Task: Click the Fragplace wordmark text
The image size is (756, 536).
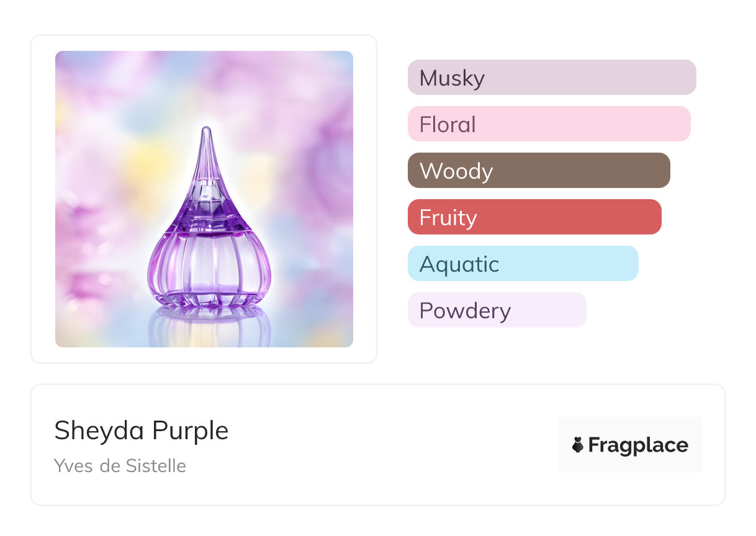Action: click(638, 445)
